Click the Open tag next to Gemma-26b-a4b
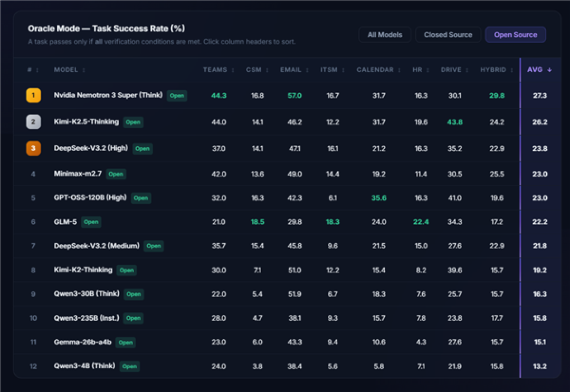Image resolution: width=570 pixels, height=392 pixels. point(126,342)
